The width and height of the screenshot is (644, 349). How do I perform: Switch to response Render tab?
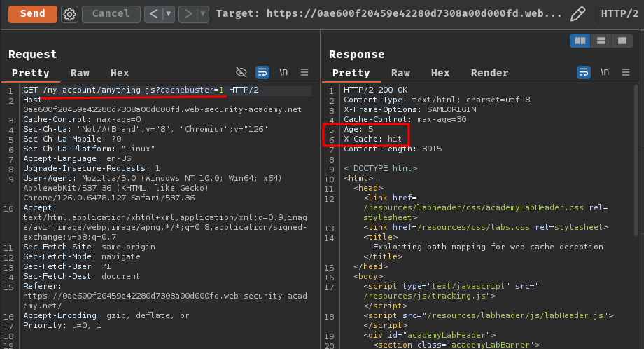489,73
